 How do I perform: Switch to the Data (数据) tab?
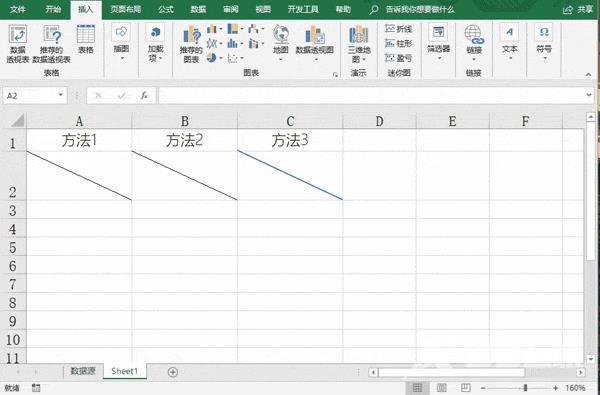(198, 9)
